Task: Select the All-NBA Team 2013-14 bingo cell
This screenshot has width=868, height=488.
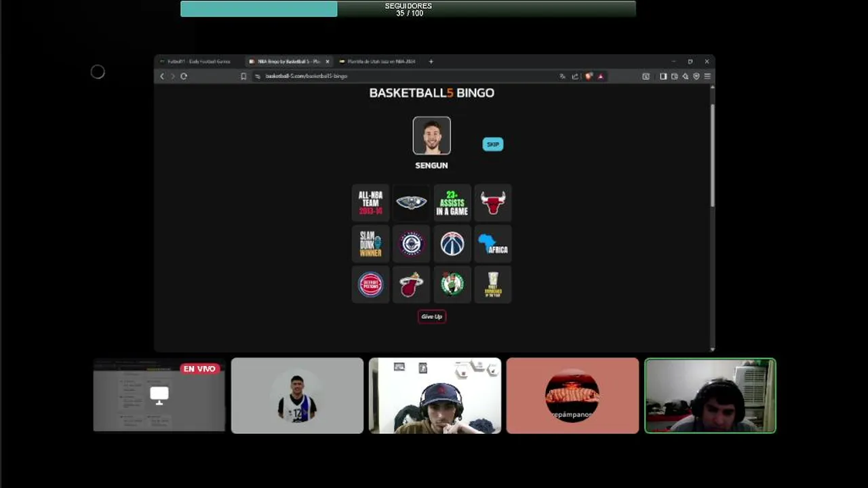Action: tap(370, 203)
